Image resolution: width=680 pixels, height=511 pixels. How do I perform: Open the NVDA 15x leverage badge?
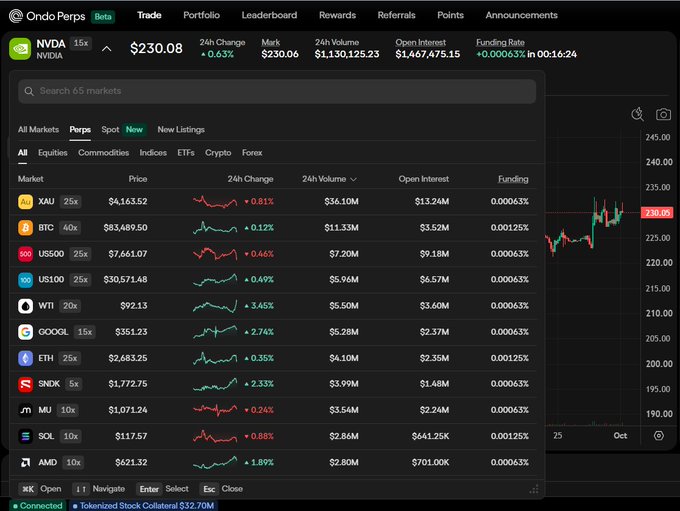pyautogui.click(x=81, y=43)
